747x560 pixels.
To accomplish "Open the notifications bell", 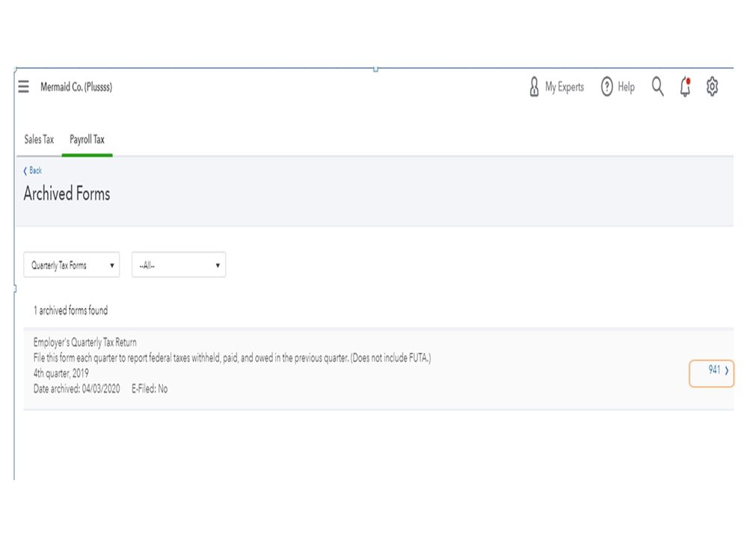I will point(685,87).
